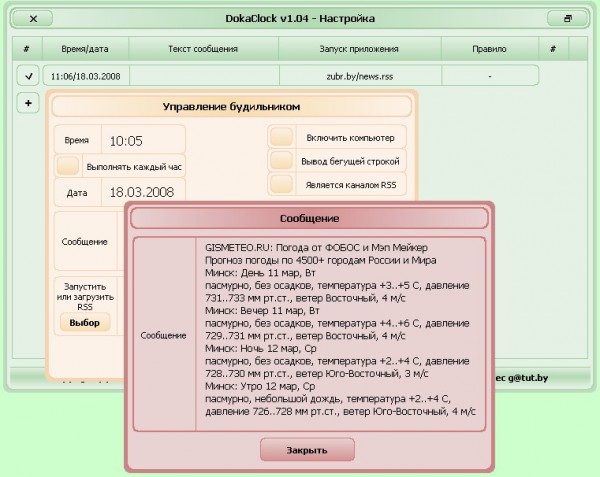Click the rule cell showing a dash
600x477 pixels.
(x=490, y=76)
